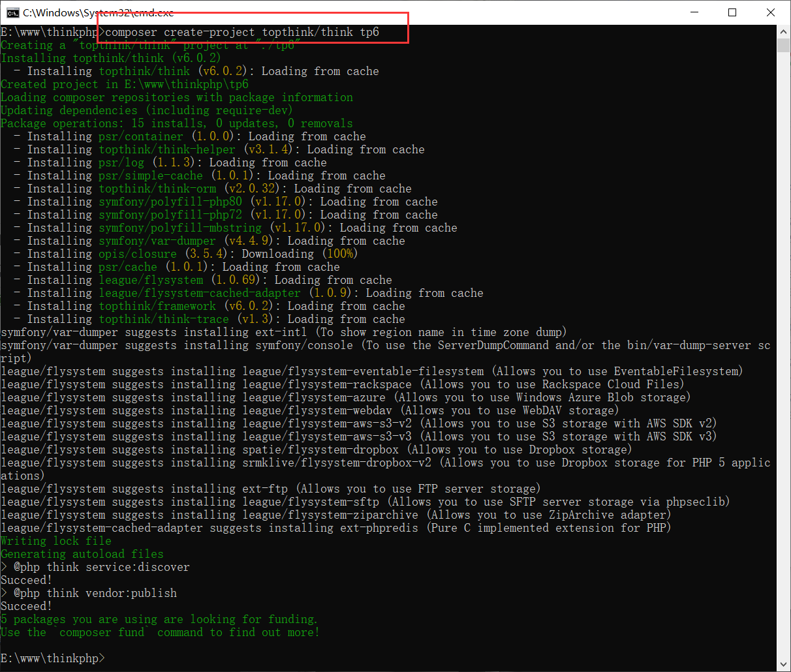Click the topthink/framework install line
The width and height of the screenshot is (791, 672).
coord(209,306)
